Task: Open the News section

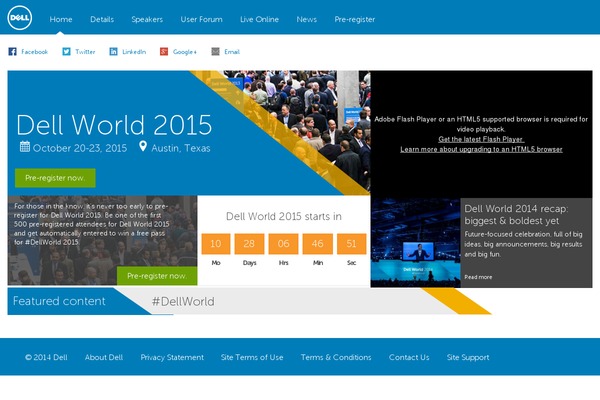Action: (307, 19)
